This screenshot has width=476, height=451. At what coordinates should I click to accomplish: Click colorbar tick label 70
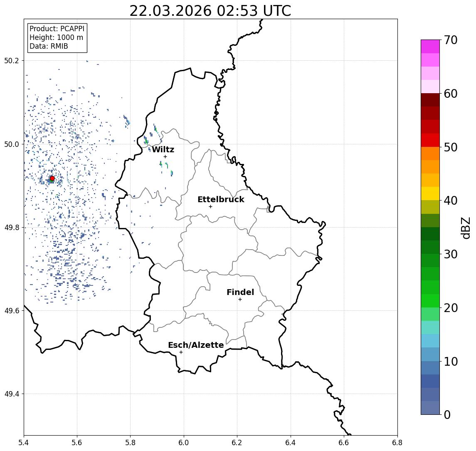coord(451,40)
